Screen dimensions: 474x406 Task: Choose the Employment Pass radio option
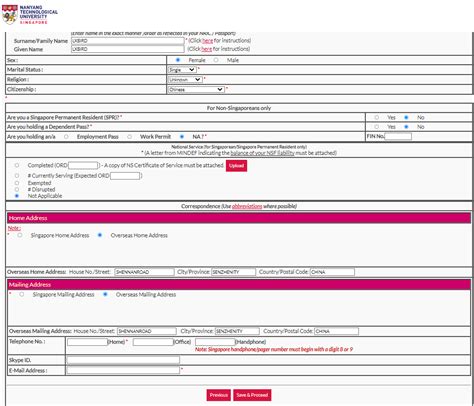coord(66,137)
